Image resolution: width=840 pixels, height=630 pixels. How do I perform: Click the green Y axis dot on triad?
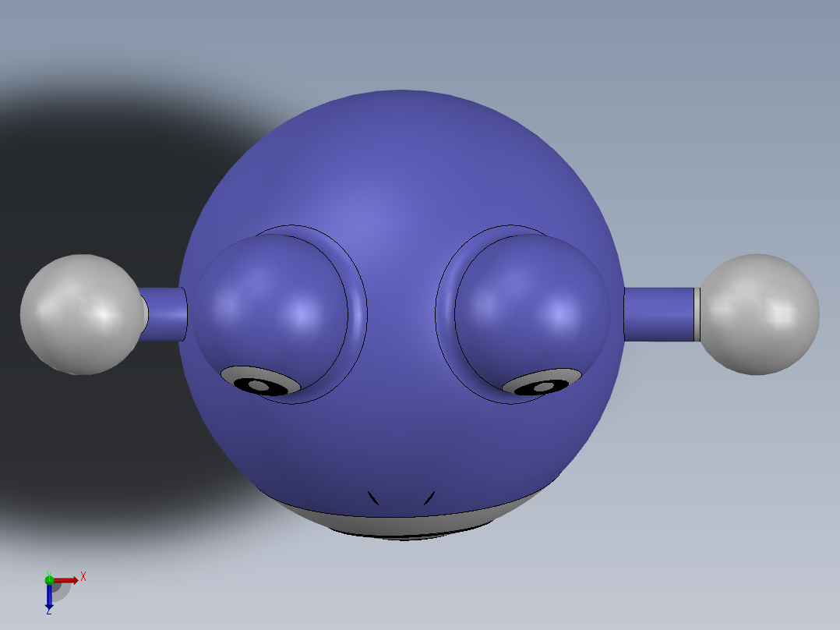[49, 579]
